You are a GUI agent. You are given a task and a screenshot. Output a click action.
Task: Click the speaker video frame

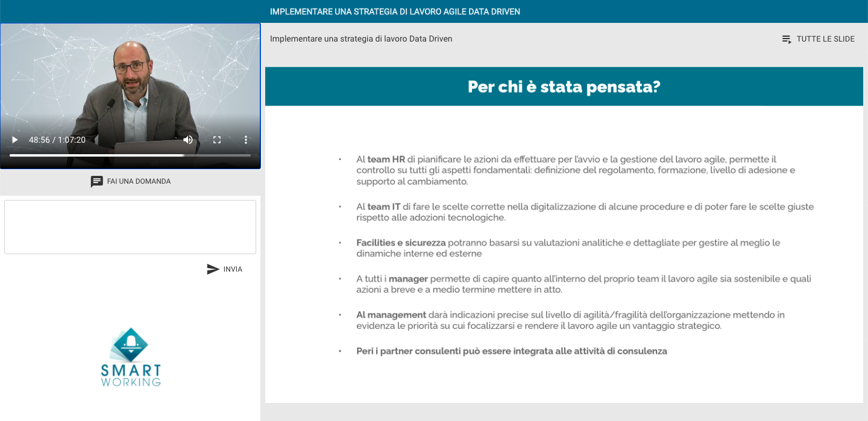pyautogui.click(x=130, y=96)
